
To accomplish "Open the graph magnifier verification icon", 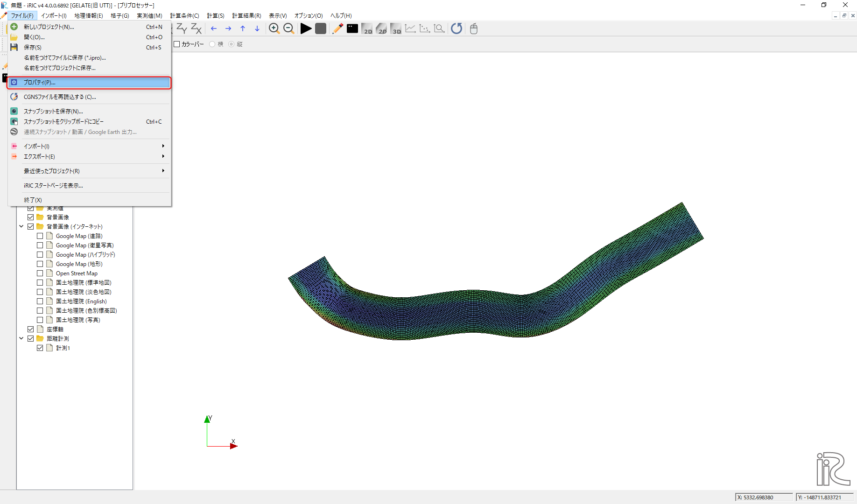I will [439, 28].
